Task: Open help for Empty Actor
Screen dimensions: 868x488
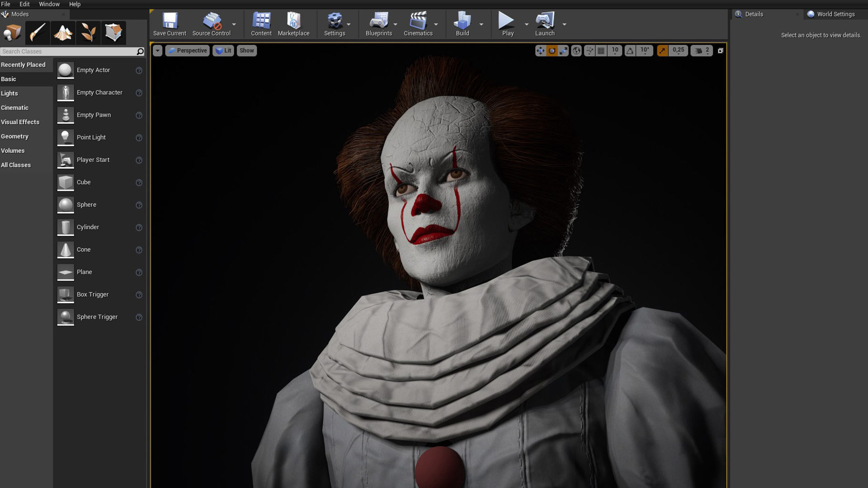Action: click(x=139, y=70)
